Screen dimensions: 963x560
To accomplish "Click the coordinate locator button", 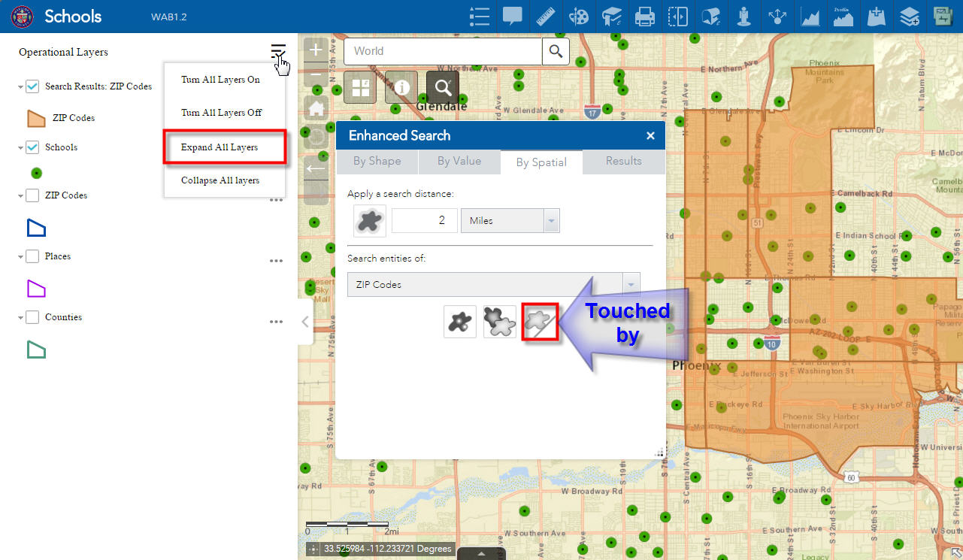I will pyautogui.click(x=313, y=549).
